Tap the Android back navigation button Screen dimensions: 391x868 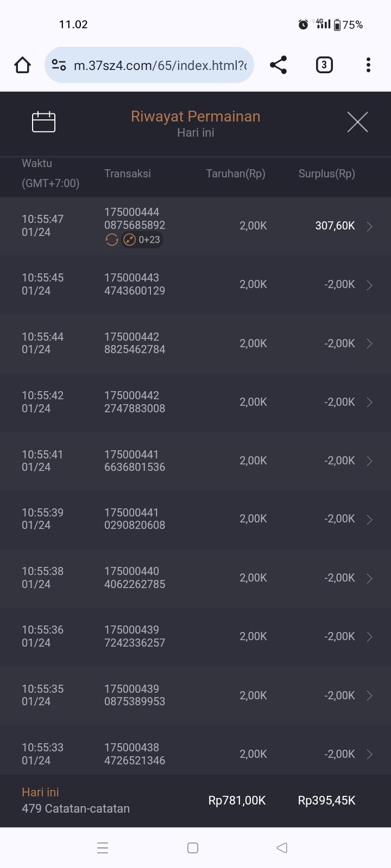pyautogui.click(x=281, y=848)
